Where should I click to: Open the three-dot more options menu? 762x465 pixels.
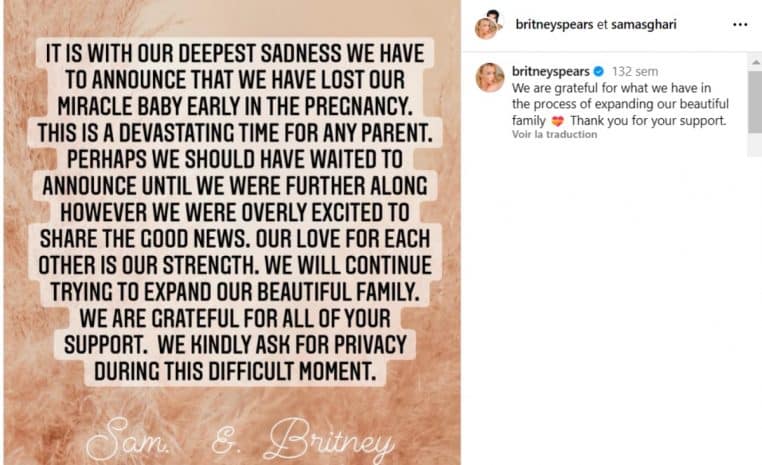[x=740, y=24]
